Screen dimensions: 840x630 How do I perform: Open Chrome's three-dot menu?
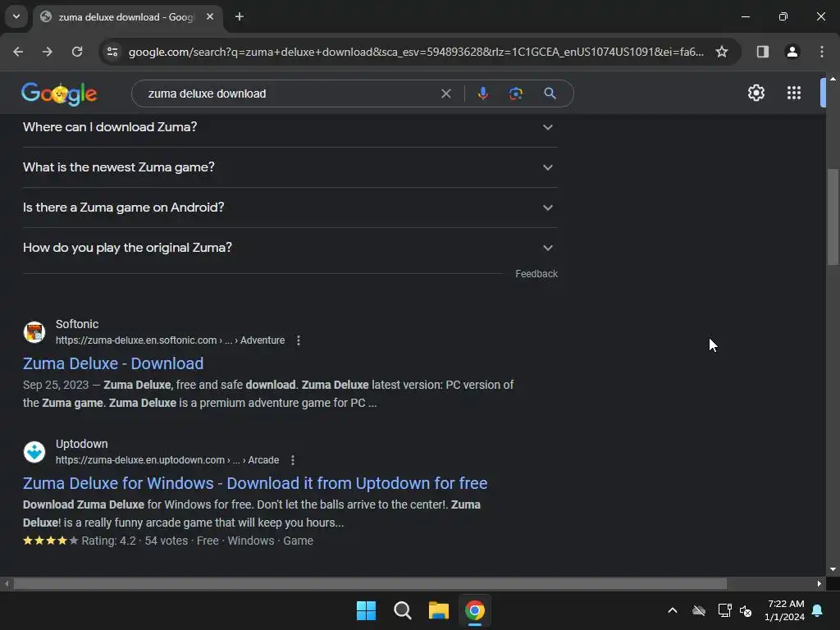(822, 52)
